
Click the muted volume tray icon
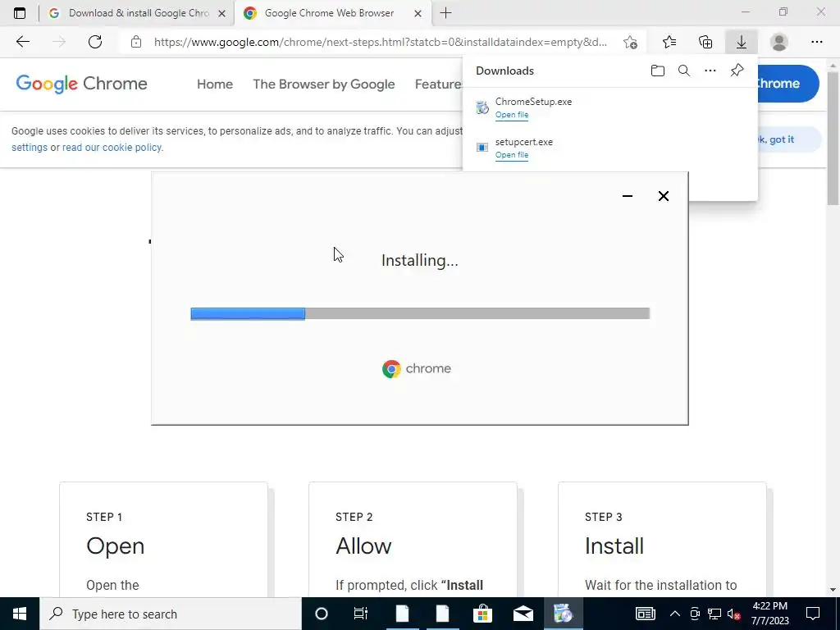tap(734, 614)
